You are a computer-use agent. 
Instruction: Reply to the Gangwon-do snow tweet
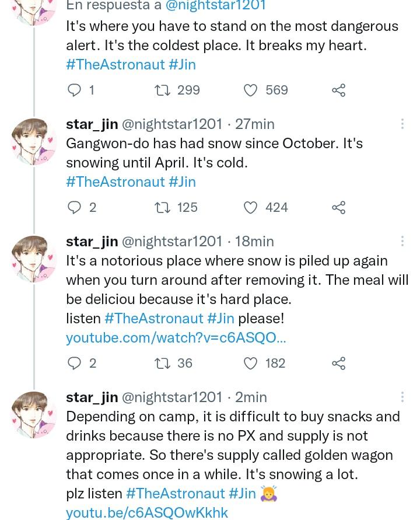[x=75, y=207]
